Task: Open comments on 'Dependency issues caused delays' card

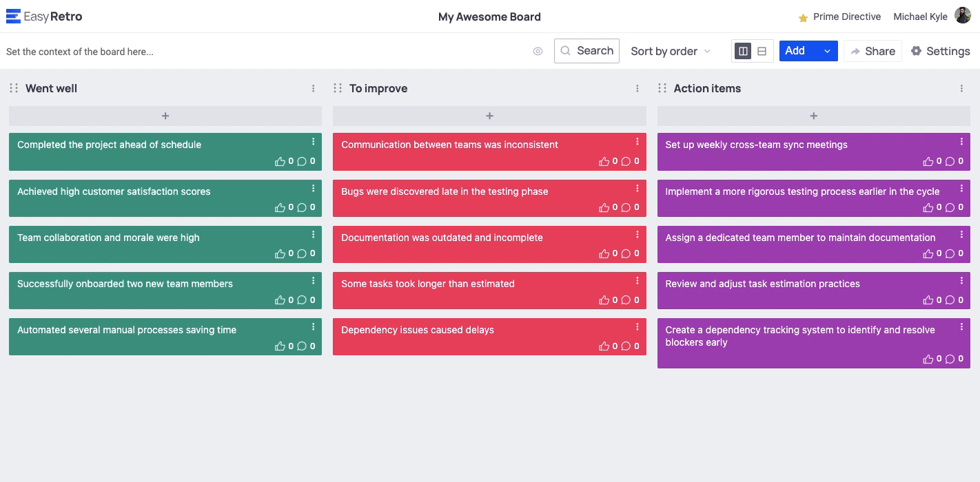Action: pos(626,346)
